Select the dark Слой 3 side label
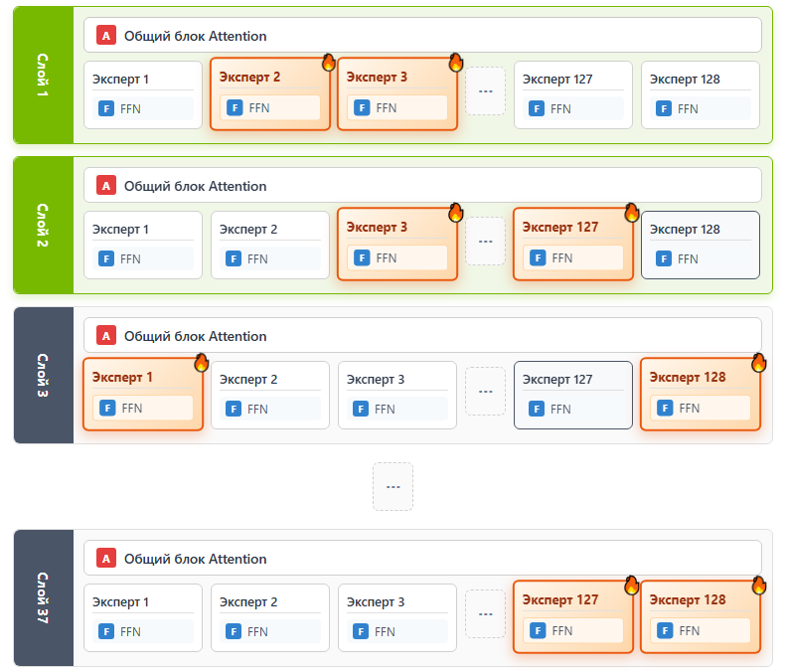Viewport: 786px width, 672px height. 44,375
